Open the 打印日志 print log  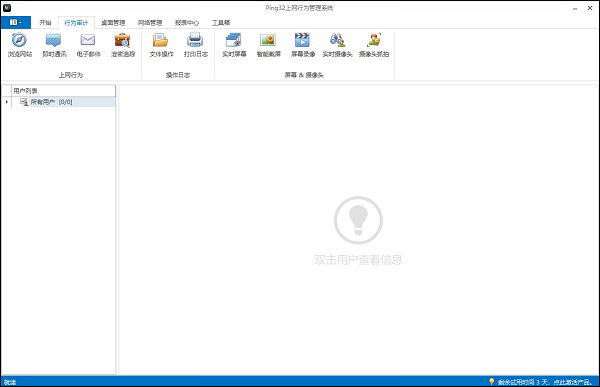coord(196,45)
